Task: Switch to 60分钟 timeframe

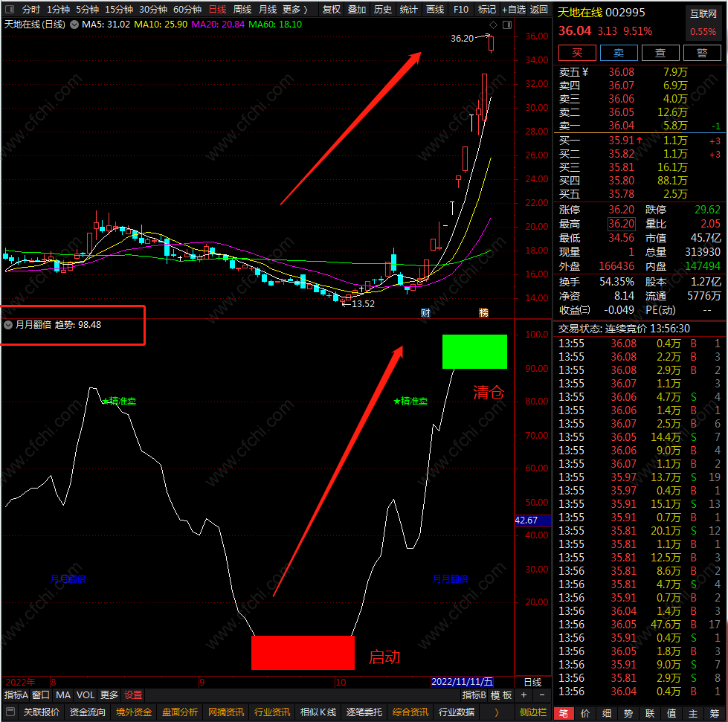Action: pyautogui.click(x=187, y=9)
